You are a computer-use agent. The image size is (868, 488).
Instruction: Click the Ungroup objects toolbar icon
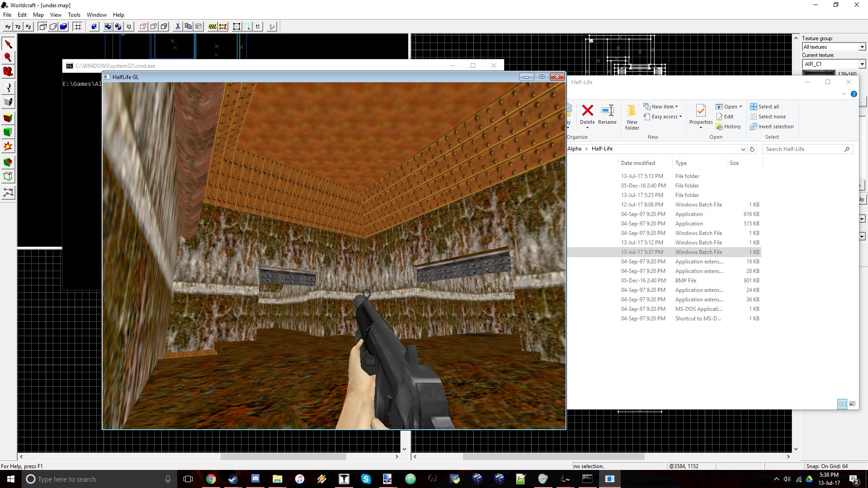click(118, 27)
